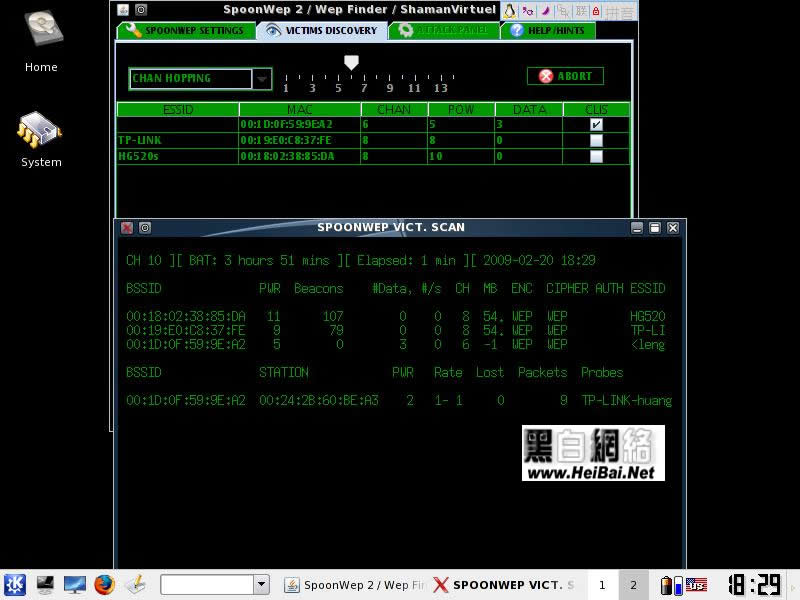Set channel slider to tick 3

click(x=312, y=78)
